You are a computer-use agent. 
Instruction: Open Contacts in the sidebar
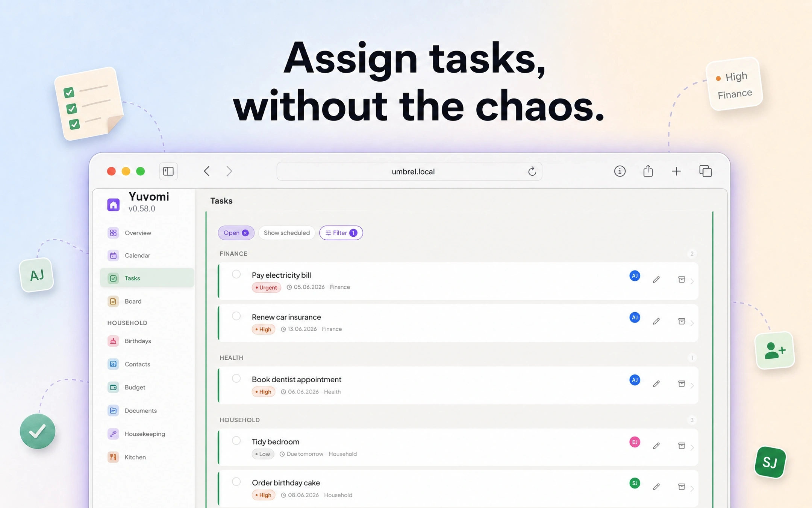coord(147,364)
